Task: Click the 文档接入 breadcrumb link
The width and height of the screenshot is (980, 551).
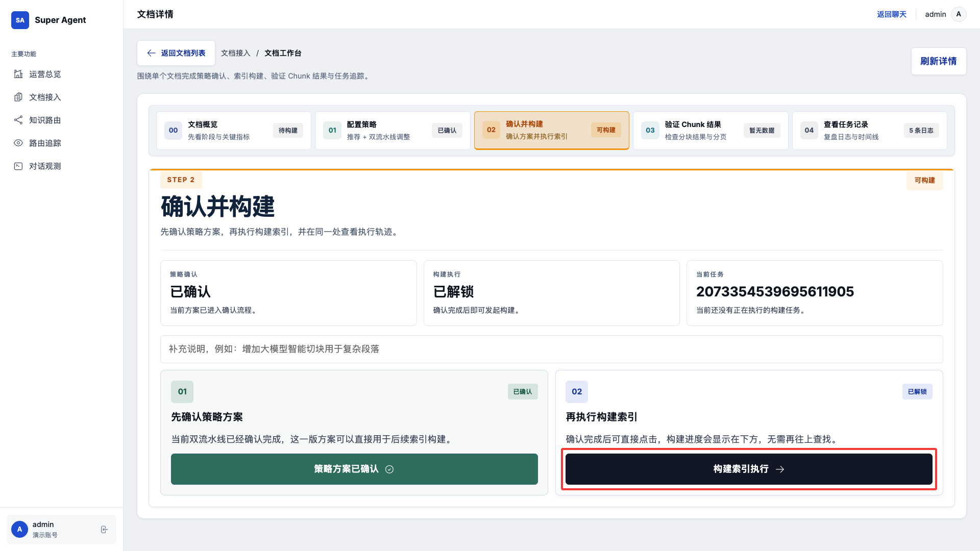Action: point(235,53)
